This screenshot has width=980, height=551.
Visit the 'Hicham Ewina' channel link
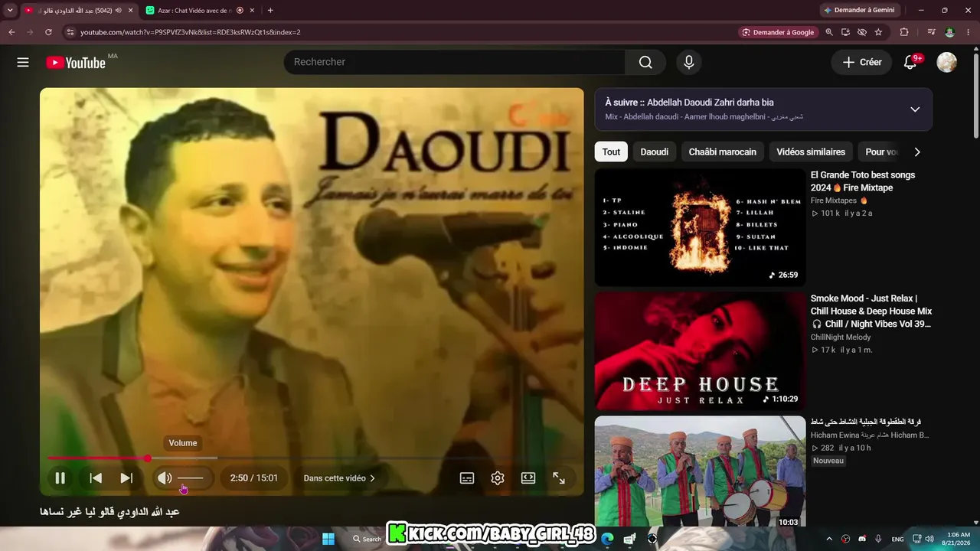870,435
